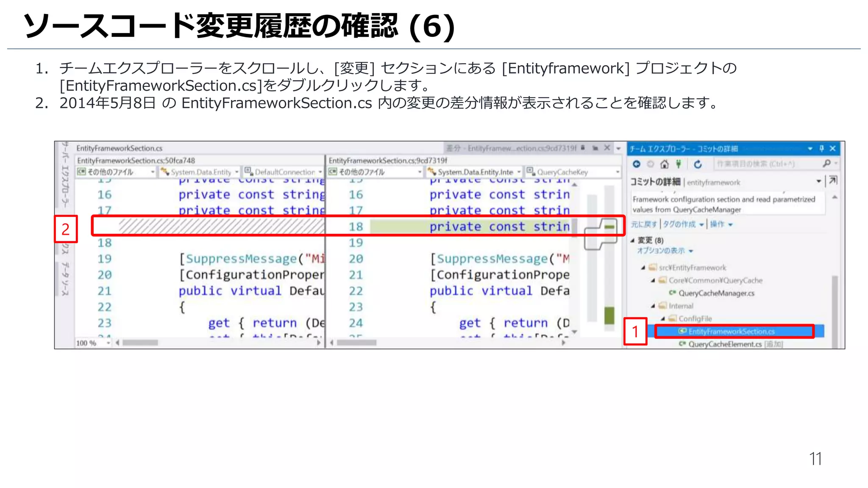Viewport: 868px width, 488px height.
Task: Open the 操作 actions menu
Action: click(721, 224)
